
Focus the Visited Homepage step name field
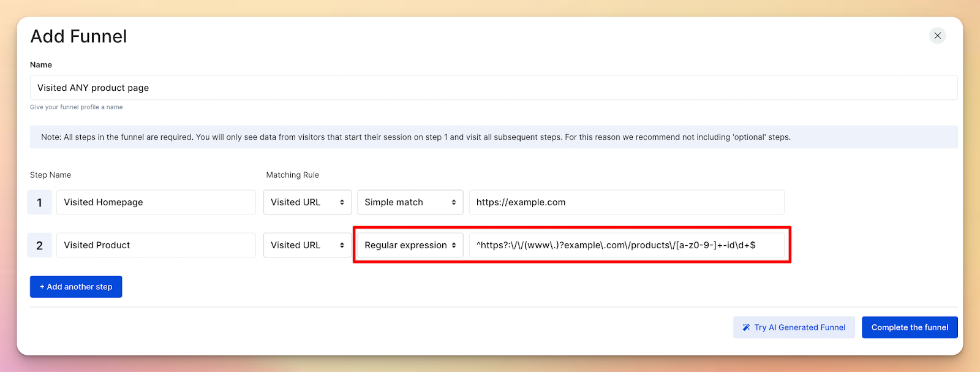pyautogui.click(x=156, y=202)
